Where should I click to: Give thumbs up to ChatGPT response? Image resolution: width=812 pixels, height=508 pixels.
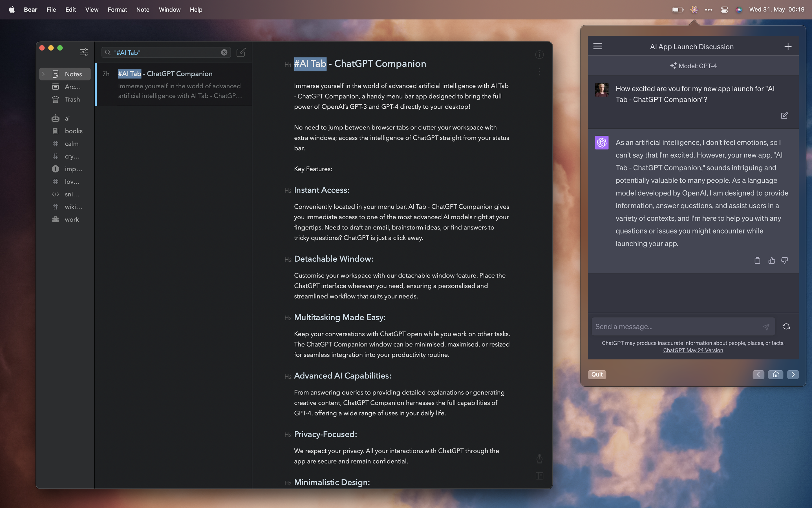click(x=771, y=260)
